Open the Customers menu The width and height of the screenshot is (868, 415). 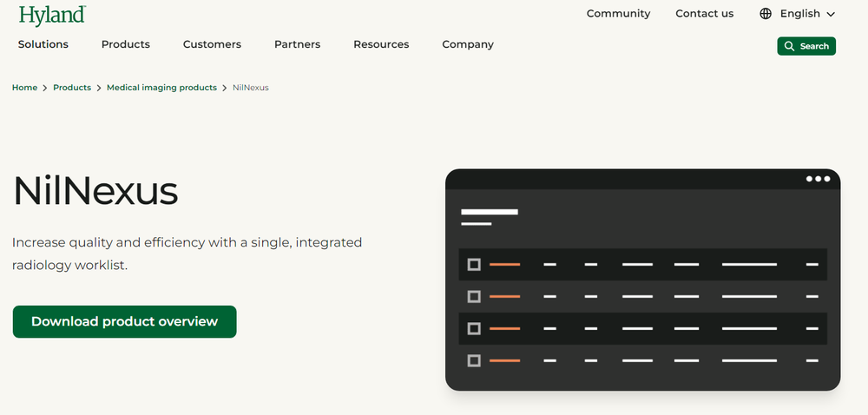point(212,44)
